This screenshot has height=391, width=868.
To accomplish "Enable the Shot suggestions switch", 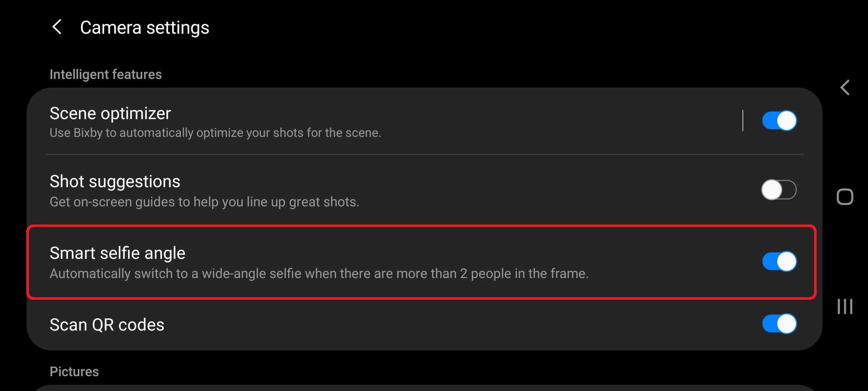I will tap(779, 190).
